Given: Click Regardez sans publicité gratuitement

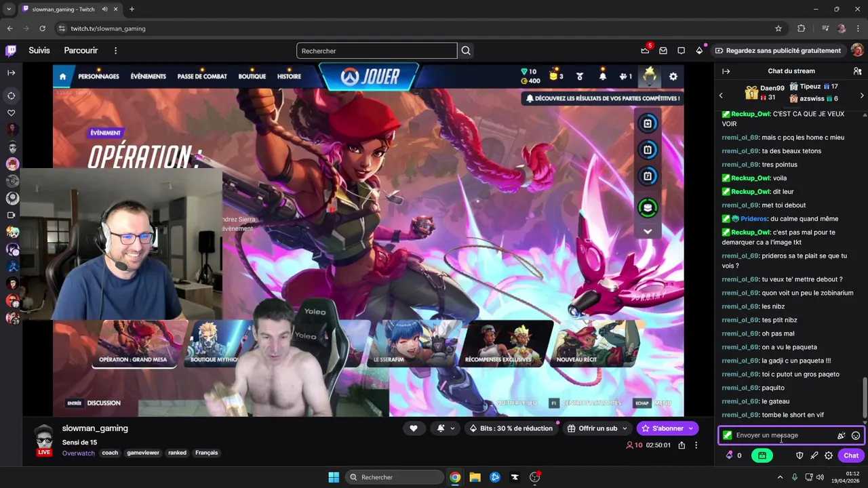Looking at the screenshot, I should tap(778, 51).
